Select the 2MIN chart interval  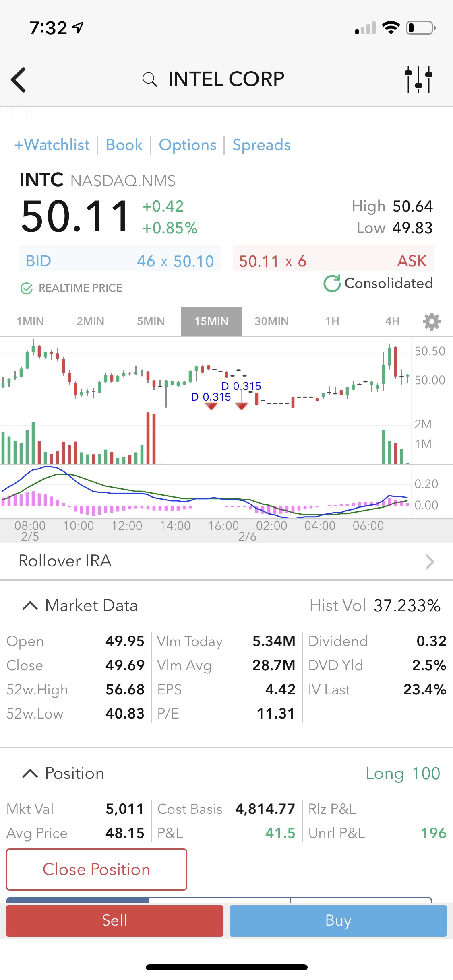pyautogui.click(x=91, y=321)
